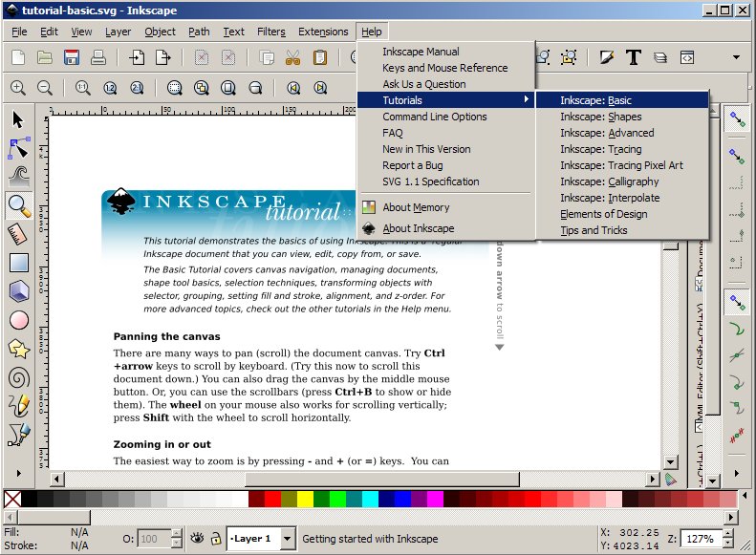Open Text and Font dialog icon
Image resolution: width=756 pixels, height=555 pixels.
pos(633,57)
